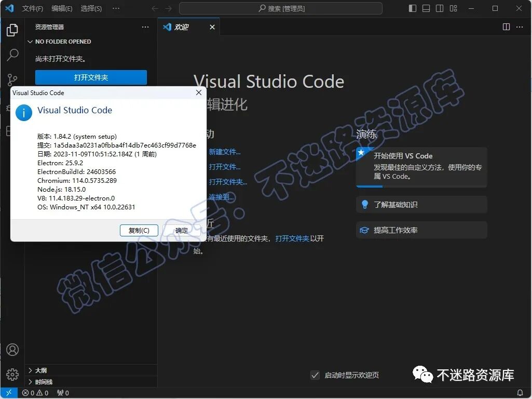This screenshot has width=532, height=399.
Task: Select the Welcome (欢迎) tab
Action: (188, 27)
